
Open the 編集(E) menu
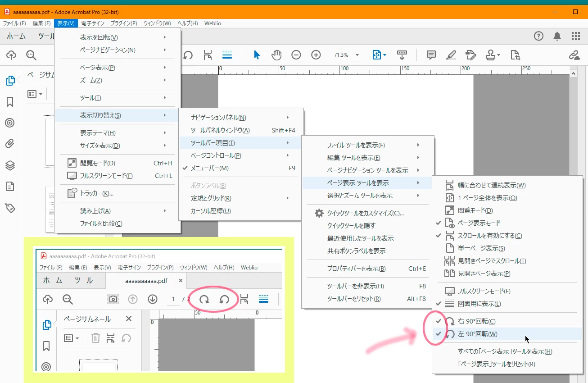click(x=41, y=23)
